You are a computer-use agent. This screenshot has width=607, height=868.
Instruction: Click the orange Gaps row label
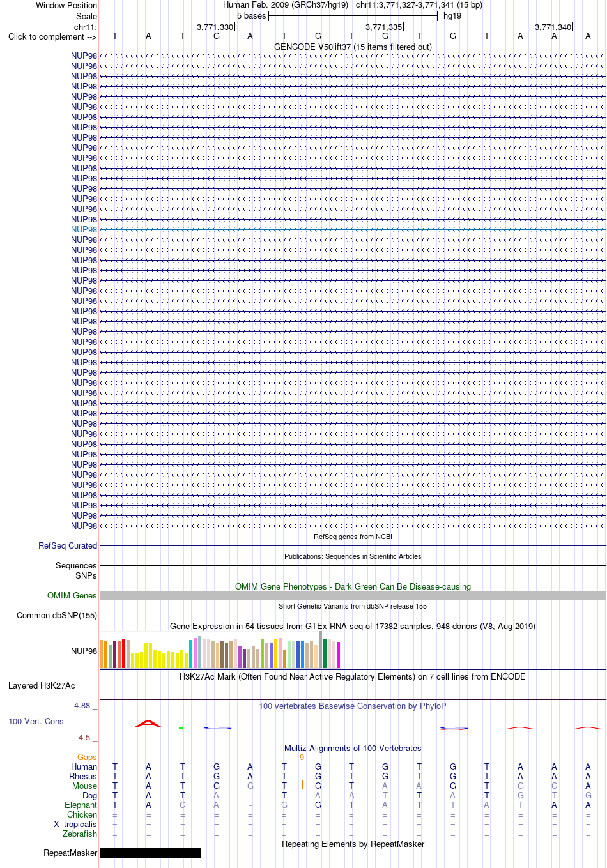[87, 757]
